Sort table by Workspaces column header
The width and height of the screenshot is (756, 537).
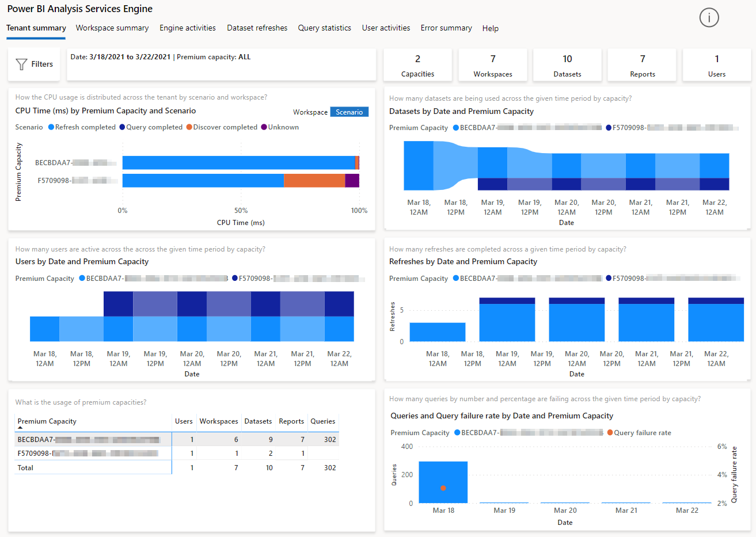pos(219,421)
